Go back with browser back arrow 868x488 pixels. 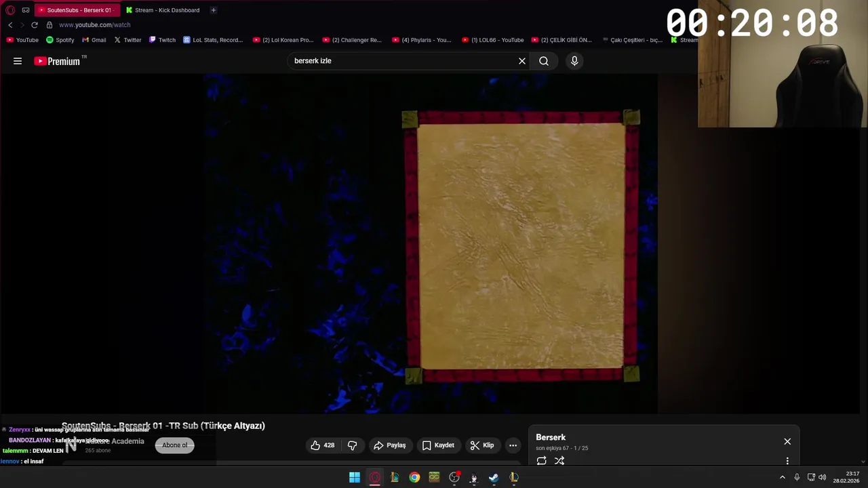[10, 25]
